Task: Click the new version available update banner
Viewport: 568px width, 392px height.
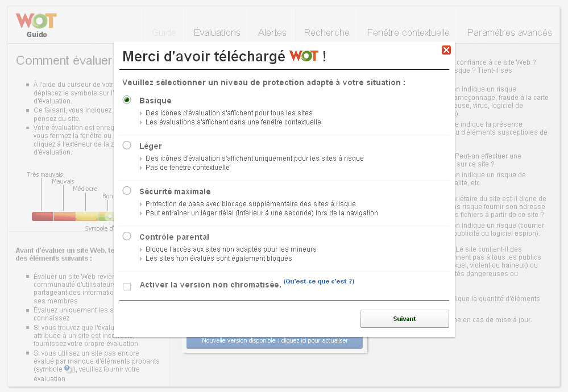Action: (275, 341)
